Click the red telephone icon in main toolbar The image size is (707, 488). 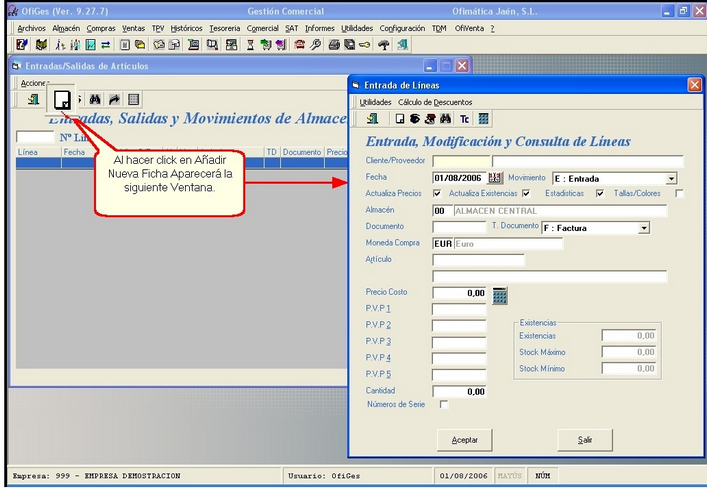coord(299,45)
